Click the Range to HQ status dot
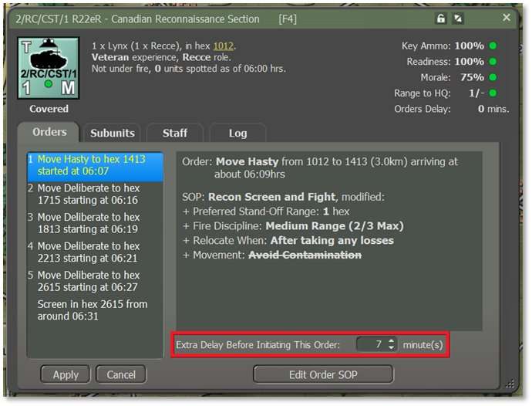 [x=492, y=93]
